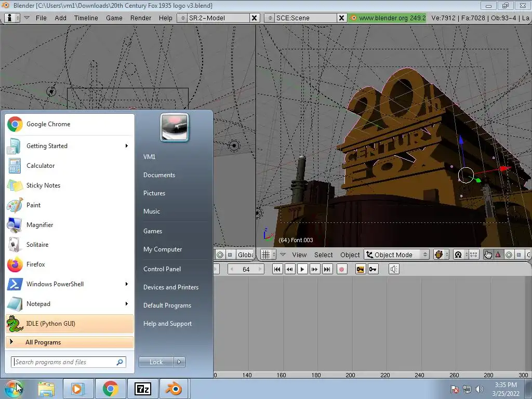Open Control Panel from Start menu

pyautogui.click(x=162, y=269)
